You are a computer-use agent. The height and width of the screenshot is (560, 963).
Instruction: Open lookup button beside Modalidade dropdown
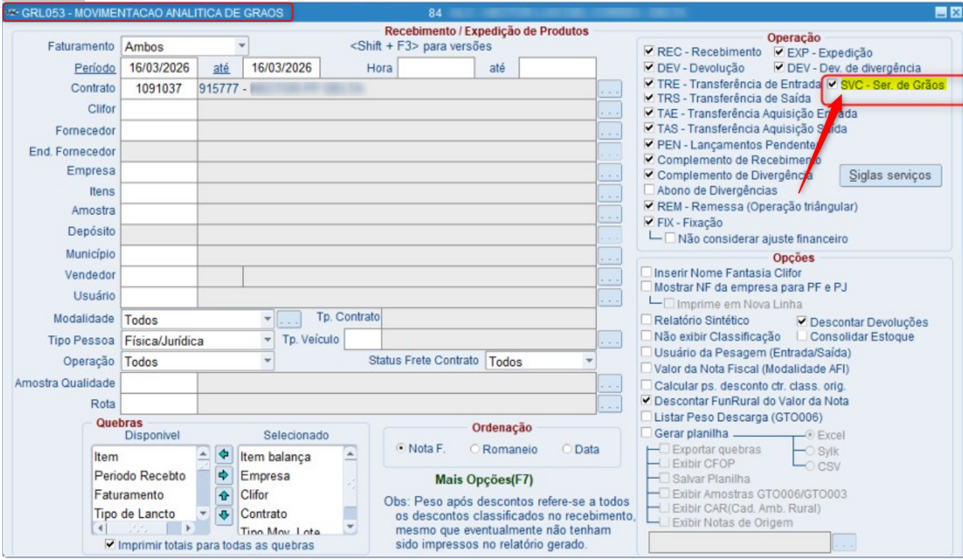click(289, 320)
